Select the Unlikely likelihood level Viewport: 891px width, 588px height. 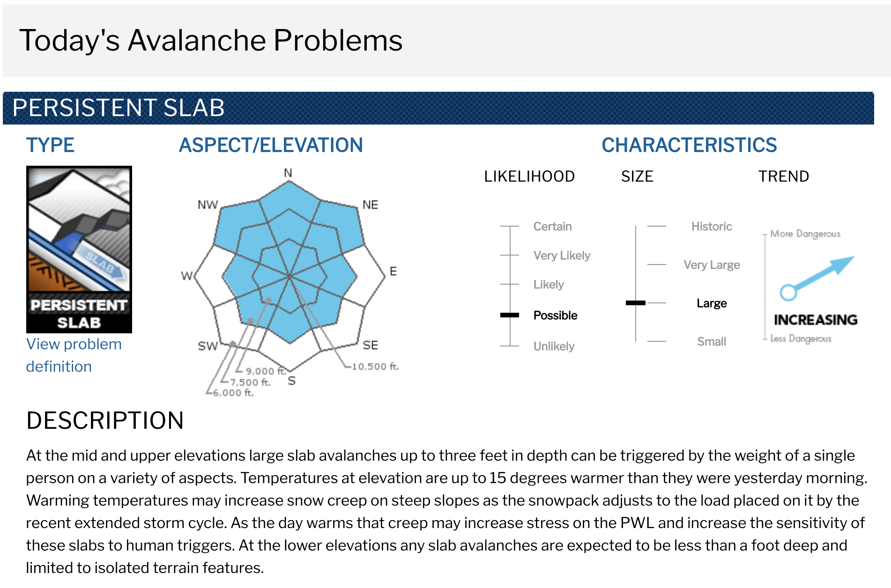pos(554,346)
